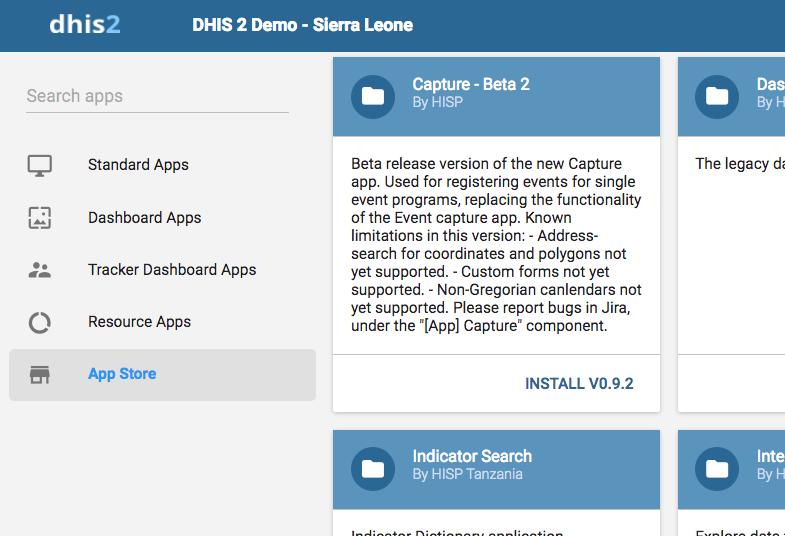Click the Tracker Dashboard Apps people icon
This screenshot has height=536, width=785.
[40, 270]
